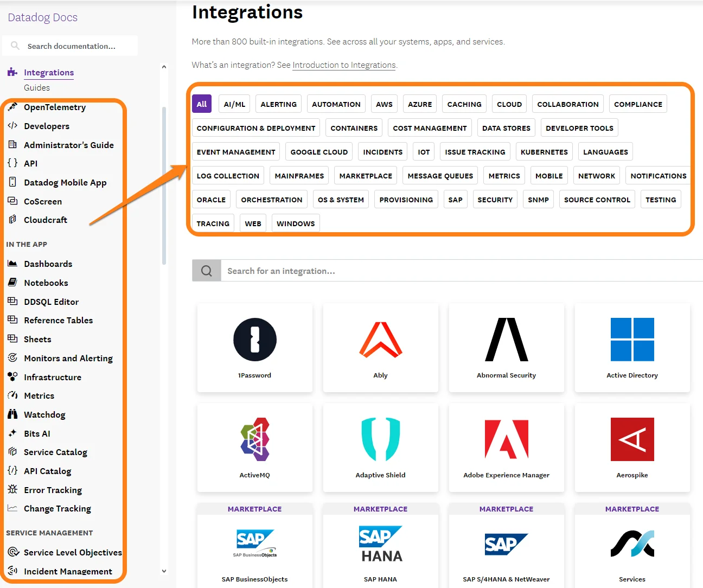This screenshot has width=703, height=588.
Task: Open the Aerospike integration tile
Action: [x=632, y=448]
